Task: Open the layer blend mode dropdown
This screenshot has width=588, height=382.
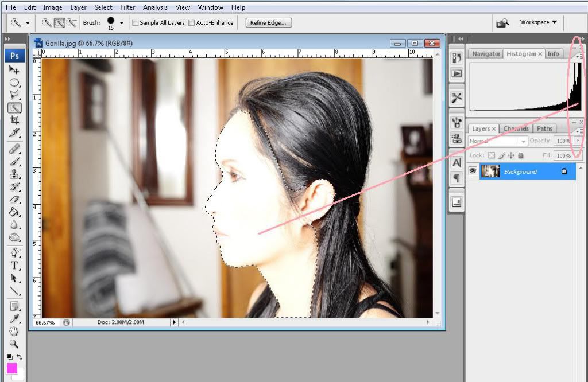Action: point(497,141)
